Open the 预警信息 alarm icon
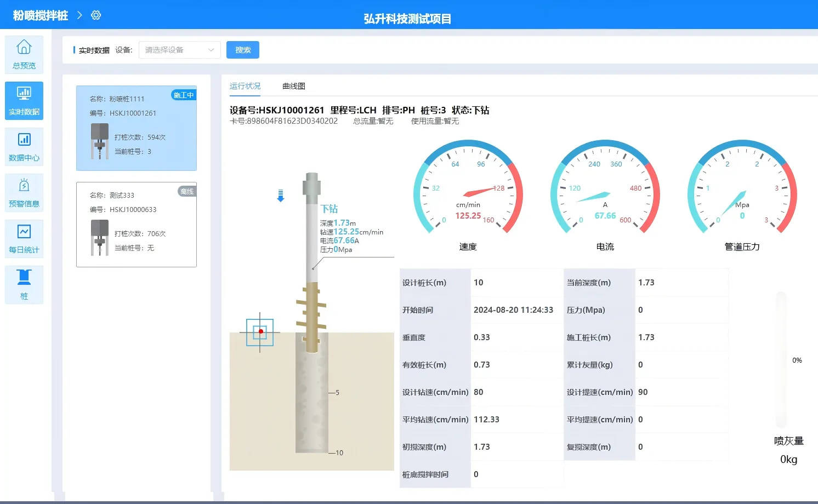This screenshot has height=504, width=818. [x=24, y=192]
